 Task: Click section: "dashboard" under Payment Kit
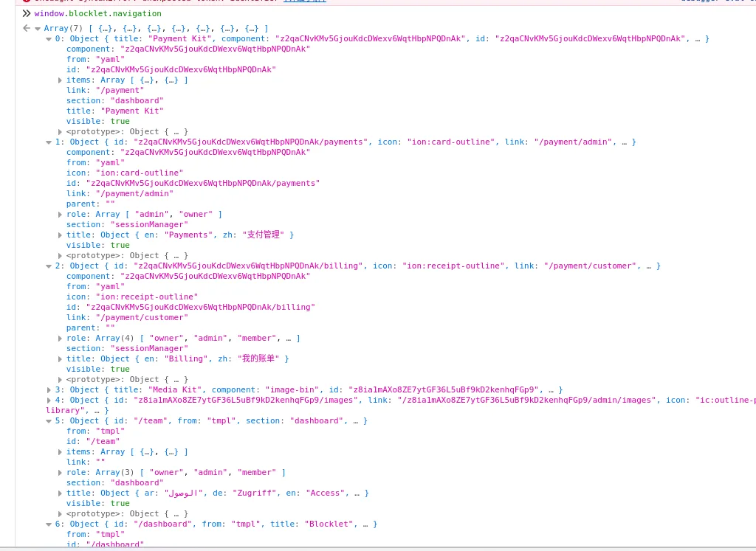[114, 100]
